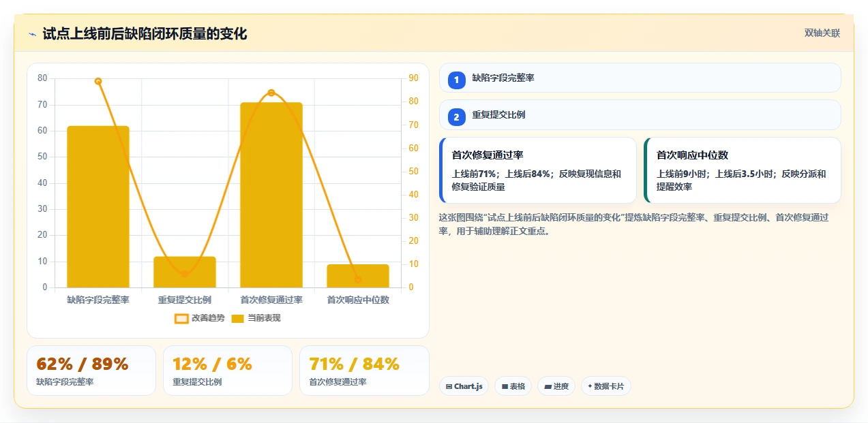
Task: Click the 表格 tag
Action: pyautogui.click(x=513, y=386)
